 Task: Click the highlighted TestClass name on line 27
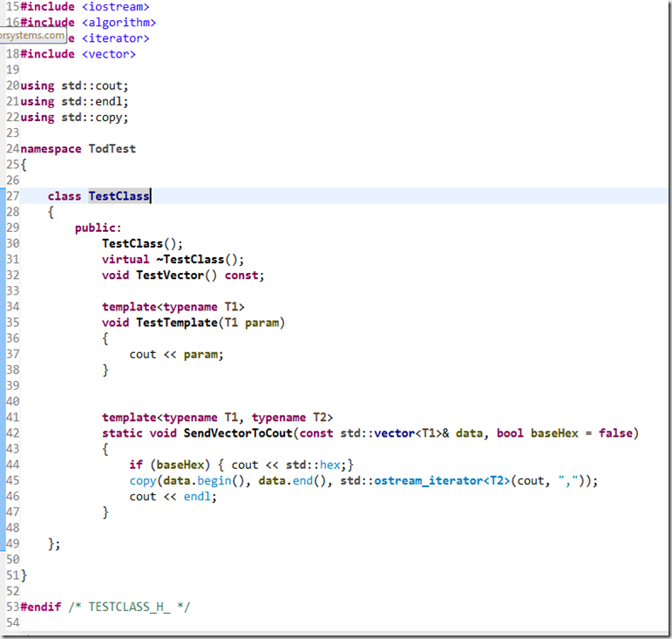[x=119, y=196]
